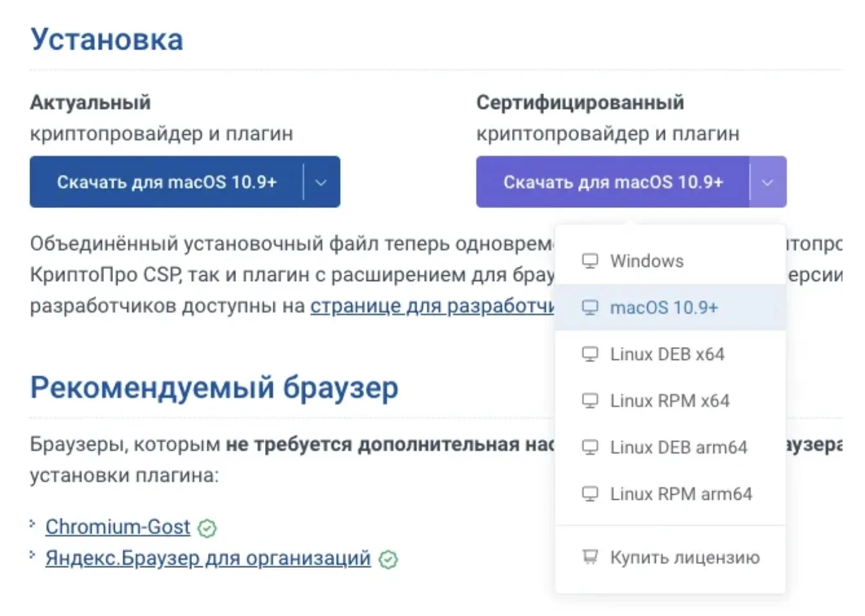Click the monitor icon beside Windows
This screenshot has height=616, width=865.
[x=590, y=261]
